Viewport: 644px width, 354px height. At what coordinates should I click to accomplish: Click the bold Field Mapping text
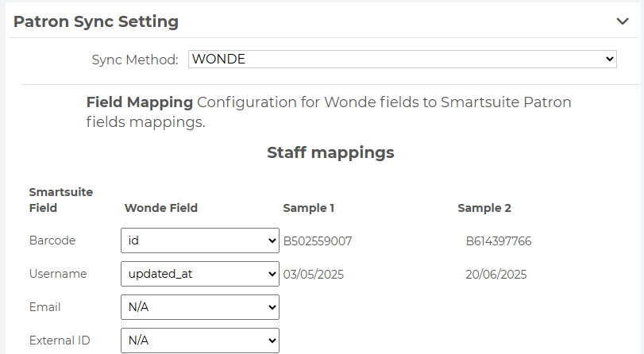coord(140,102)
